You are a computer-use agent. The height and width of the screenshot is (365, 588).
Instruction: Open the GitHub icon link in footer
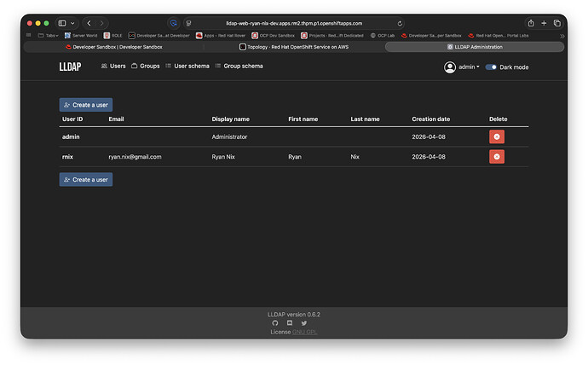(274, 323)
